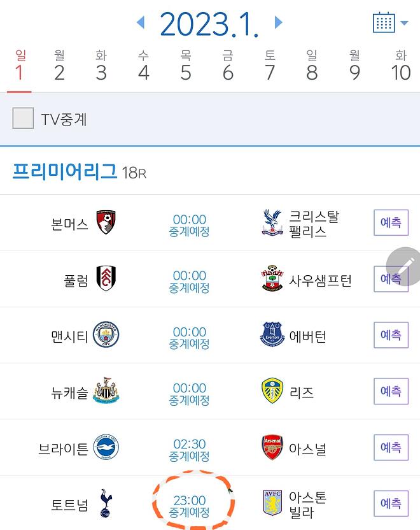420x530 pixels.
Task: Select day 1 (일) in date strip
Action: click(x=19, y=67)
